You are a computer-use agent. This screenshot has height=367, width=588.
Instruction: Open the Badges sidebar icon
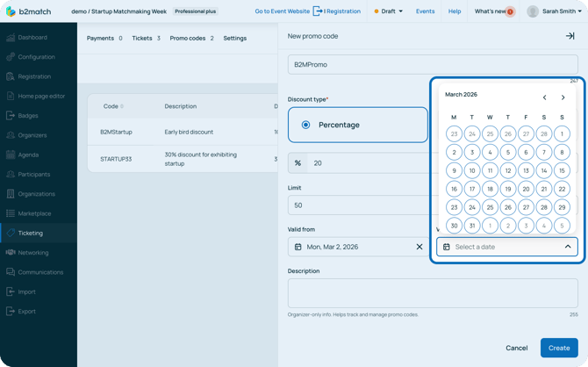click(11, 116)
